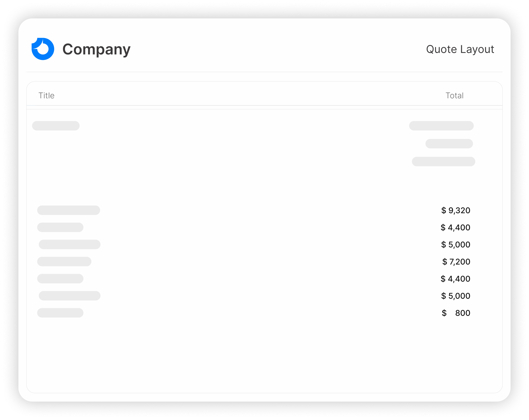Click the "Quote Layout" heading
The width and height of the screenshot is (529, 420).
(460, 49)
